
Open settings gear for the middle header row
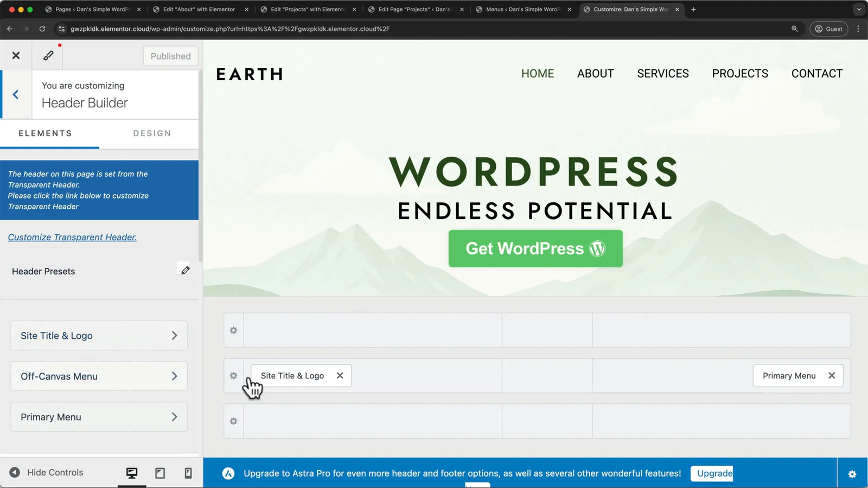(x=234, y=376)
